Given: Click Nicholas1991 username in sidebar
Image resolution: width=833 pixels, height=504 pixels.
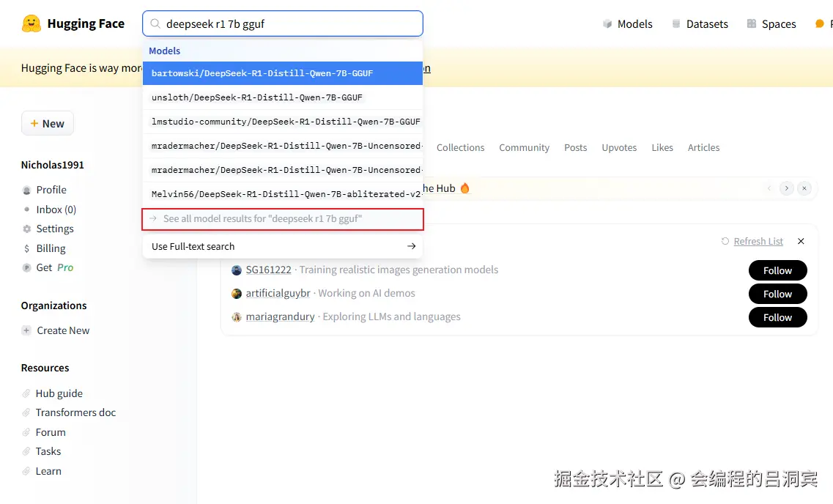Looking at the screenshot, I should coord(53,165).
